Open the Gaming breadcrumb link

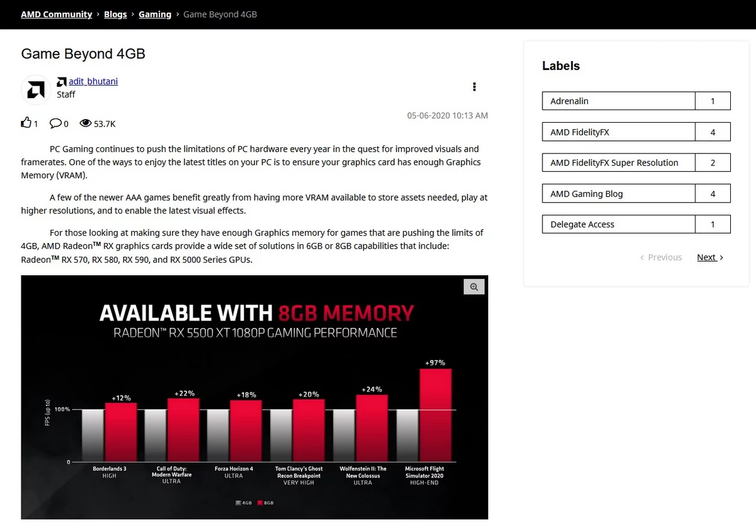pyautogui.click(x=155, y=14)
